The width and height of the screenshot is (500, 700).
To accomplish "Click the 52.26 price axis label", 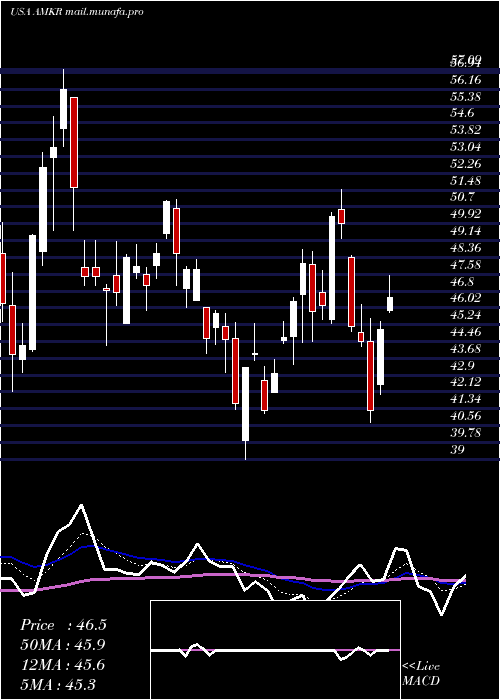I will point(466,164).
